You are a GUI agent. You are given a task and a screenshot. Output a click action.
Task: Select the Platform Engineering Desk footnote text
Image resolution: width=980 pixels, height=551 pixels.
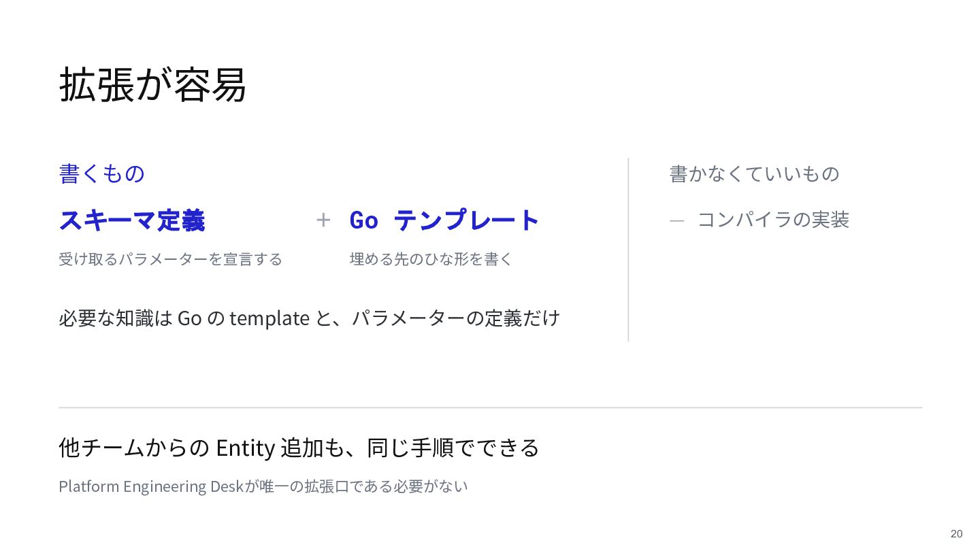pyautogui.click(x=263, y=486)
